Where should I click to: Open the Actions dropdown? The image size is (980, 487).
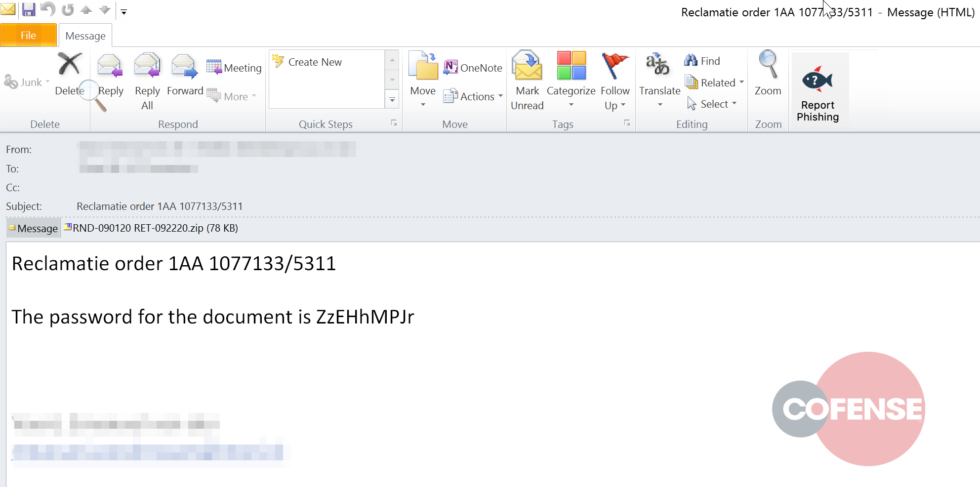click(473, 96)
